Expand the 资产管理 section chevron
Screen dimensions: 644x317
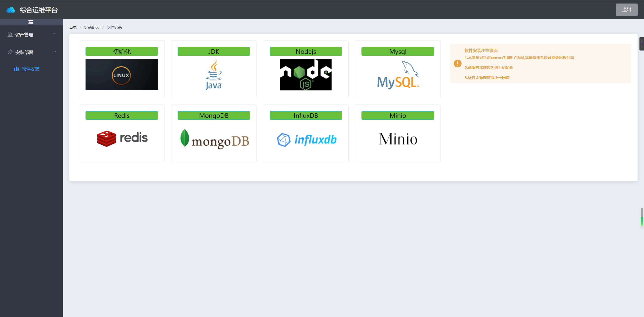coord(55,34)
